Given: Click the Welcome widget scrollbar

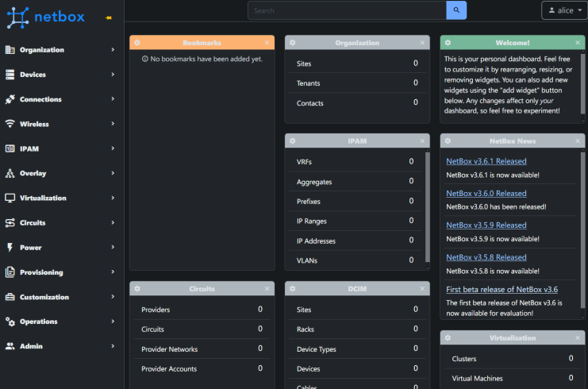Looking at the screenshot, I should [x=582, y=83].
